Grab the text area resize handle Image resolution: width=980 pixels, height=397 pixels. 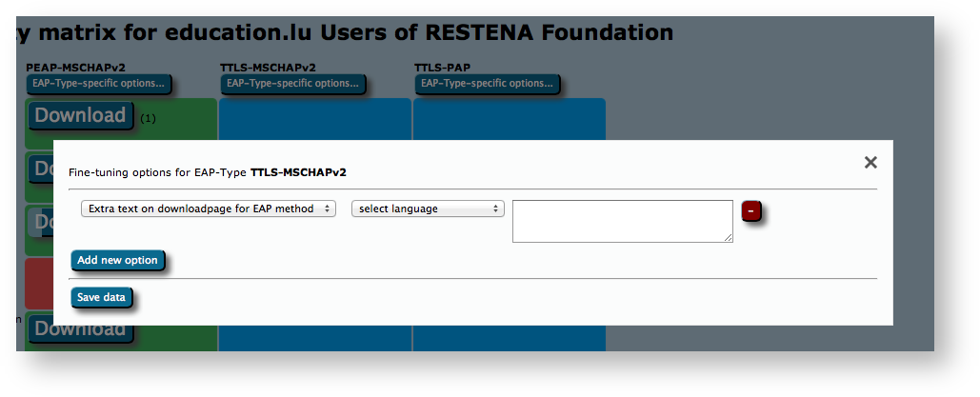pos(729,238)
